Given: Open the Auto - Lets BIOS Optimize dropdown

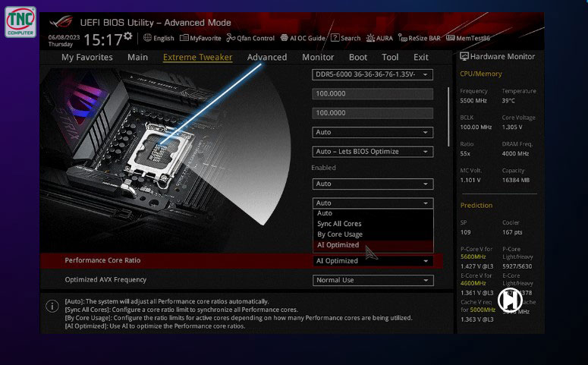Looking at the screenshot, I should click(x=373, y=152).
